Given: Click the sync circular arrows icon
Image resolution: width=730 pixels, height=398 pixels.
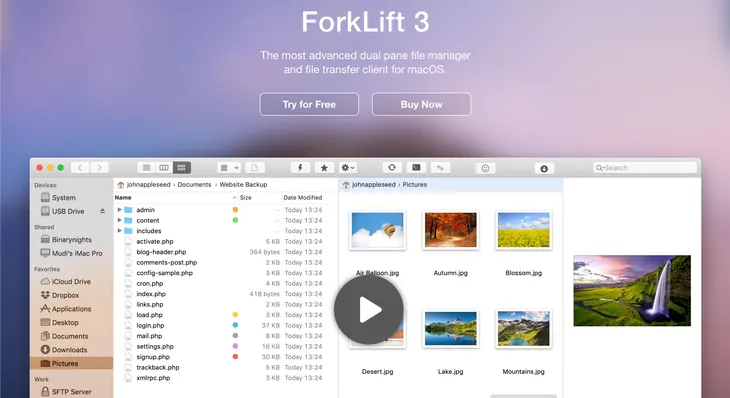Looking at the screenshot, I should (x=392, y=168).
